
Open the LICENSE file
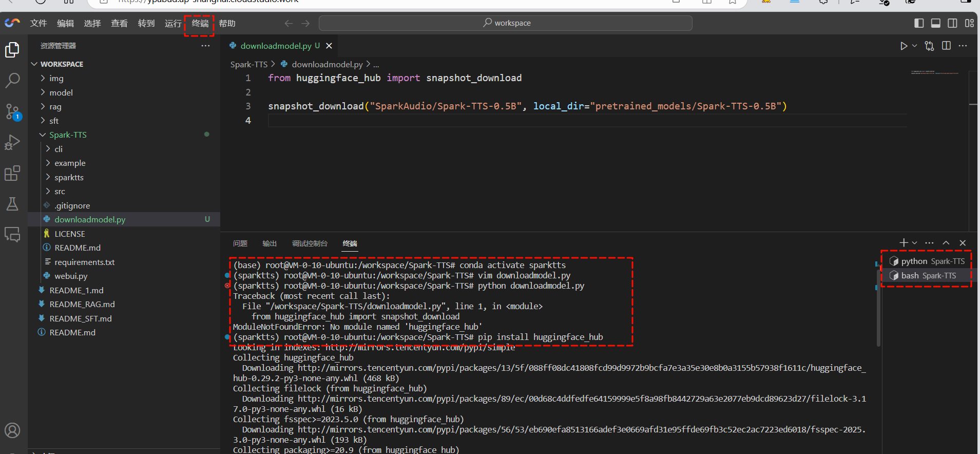coord(124,234)
